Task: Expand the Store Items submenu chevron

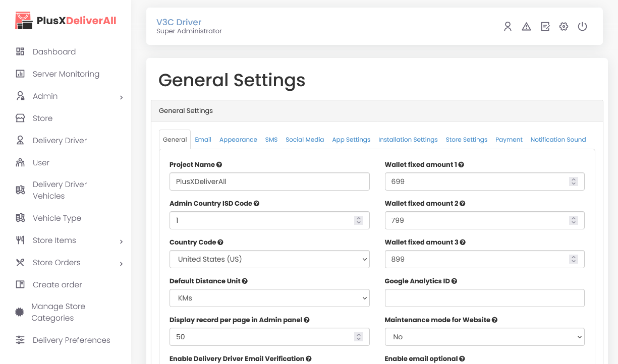Action: (121, 241)
